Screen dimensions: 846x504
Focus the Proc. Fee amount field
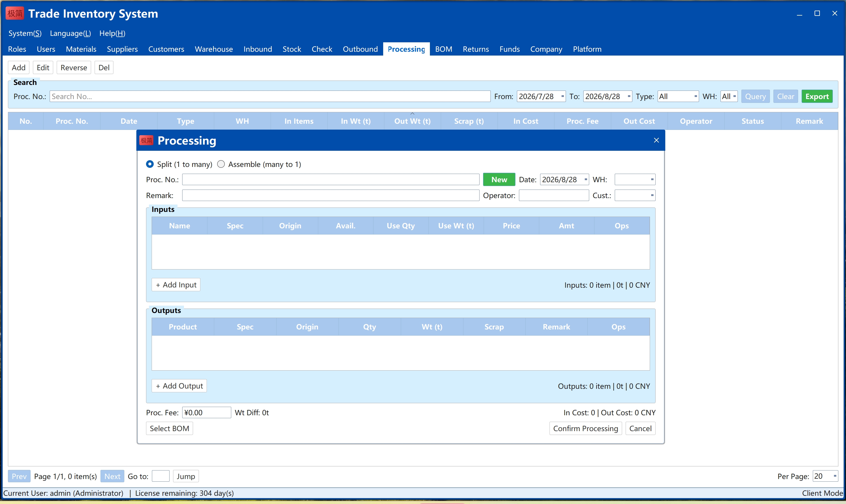pyautogui.click(x=206, y=412)
